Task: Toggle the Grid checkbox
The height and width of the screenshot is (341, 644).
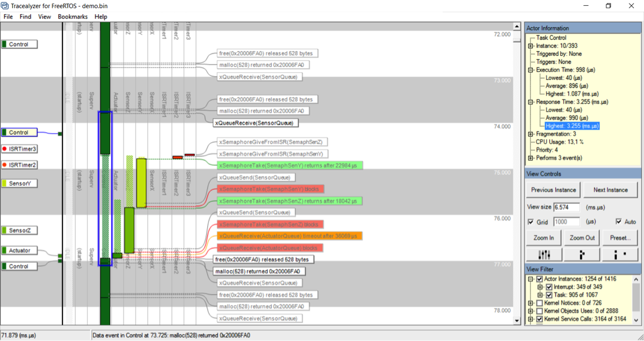Action: (530, 222)
